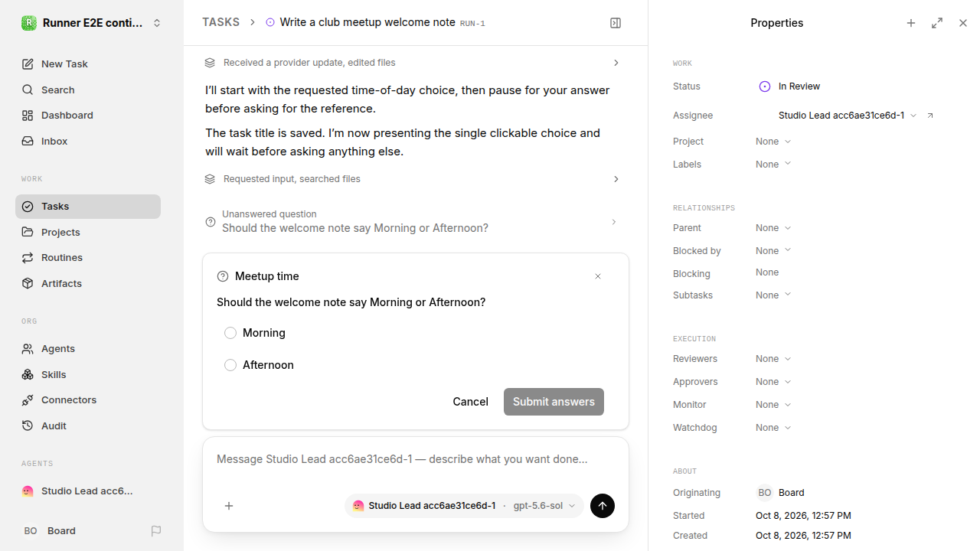
Task: Open the Runner E2E workspace switcher
Action: (92, 23)
